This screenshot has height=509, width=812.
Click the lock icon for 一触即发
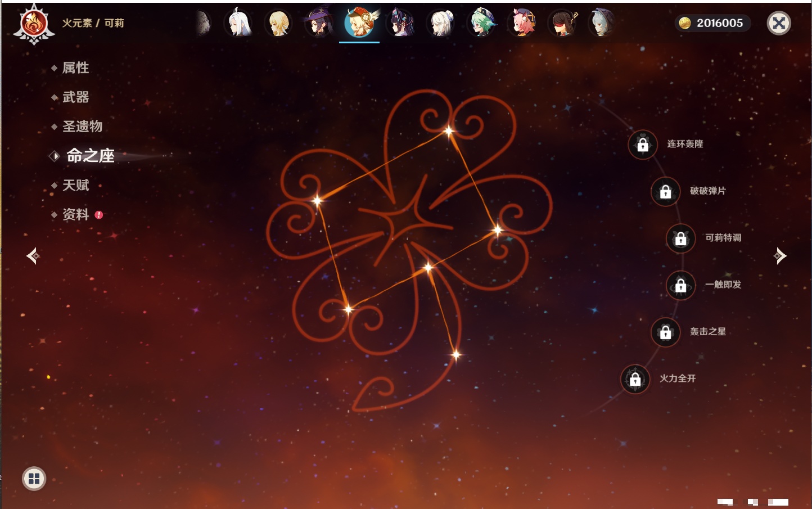[680, 285]
